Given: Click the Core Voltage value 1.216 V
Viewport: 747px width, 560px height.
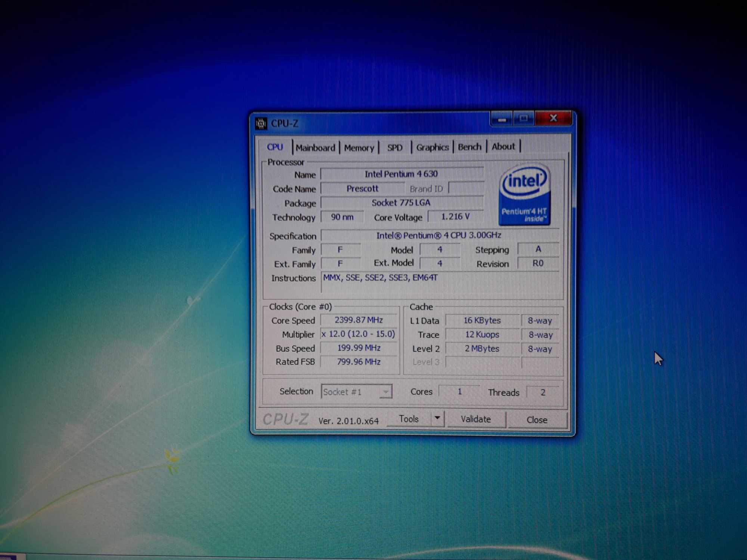Looking at the screenshot, I should [x=456, y=217].
